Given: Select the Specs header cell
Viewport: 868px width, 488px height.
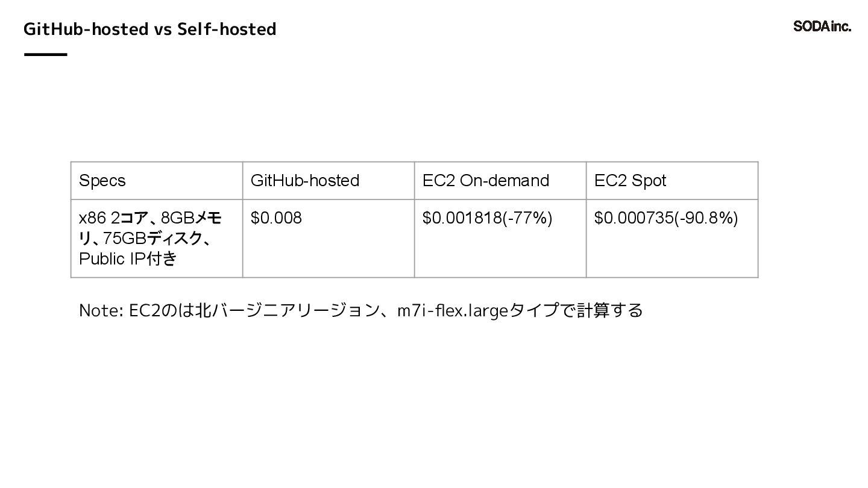Looking at the screenshot, I should (157, 181).
